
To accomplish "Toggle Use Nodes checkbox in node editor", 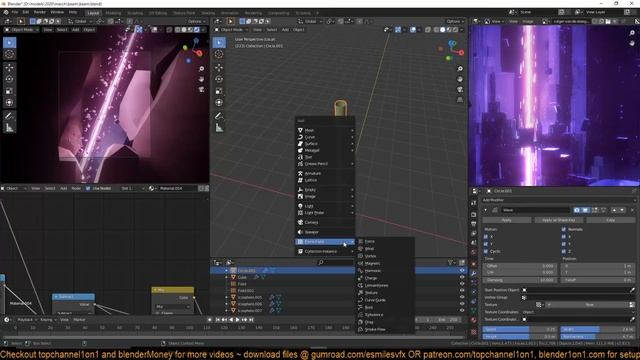I will coord(88,188).
